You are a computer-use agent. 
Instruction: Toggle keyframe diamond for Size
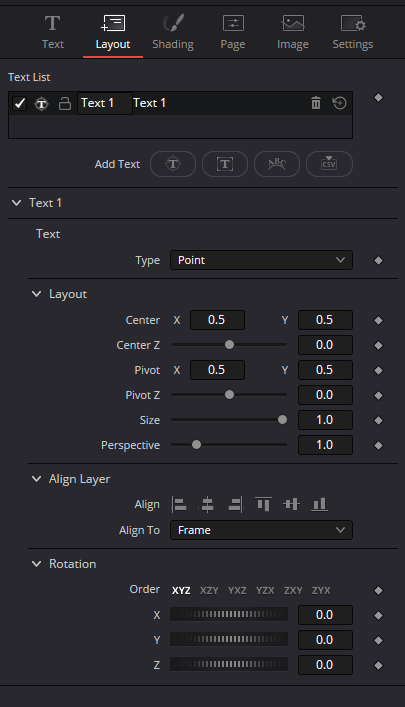378,420
